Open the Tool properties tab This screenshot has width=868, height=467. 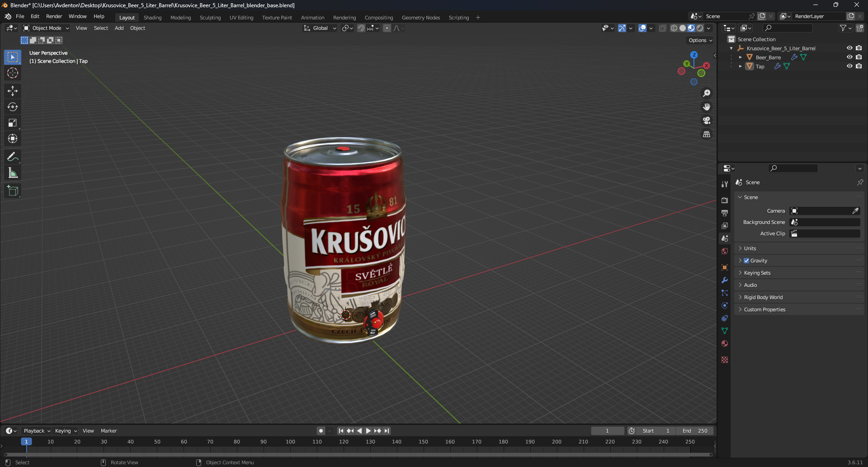(x=725, y=184)
